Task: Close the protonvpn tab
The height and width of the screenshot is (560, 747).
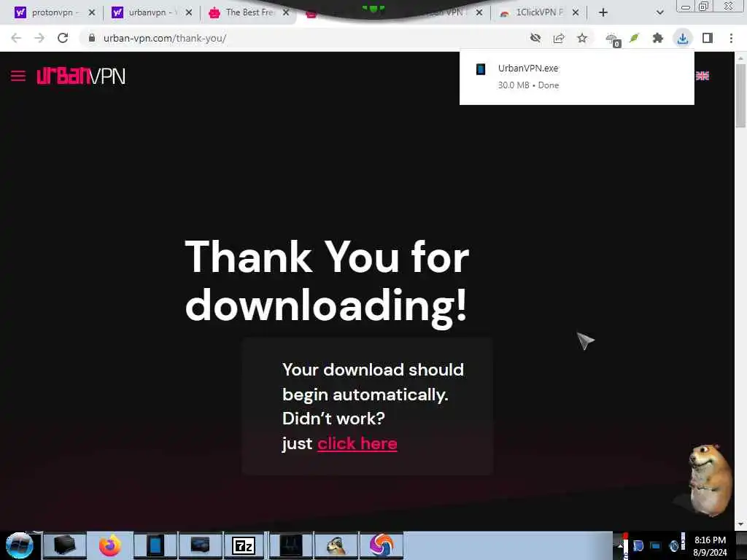Action: coord(92,13)
